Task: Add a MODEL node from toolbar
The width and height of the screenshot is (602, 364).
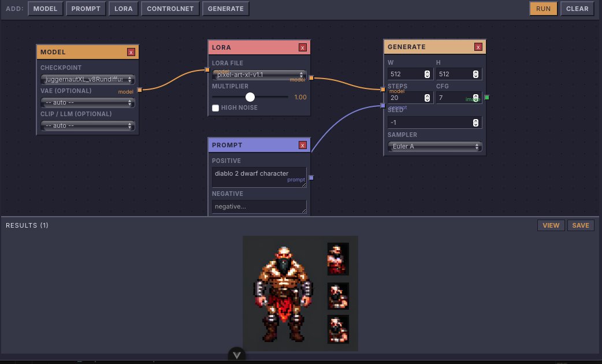Action: coord(45,9)
